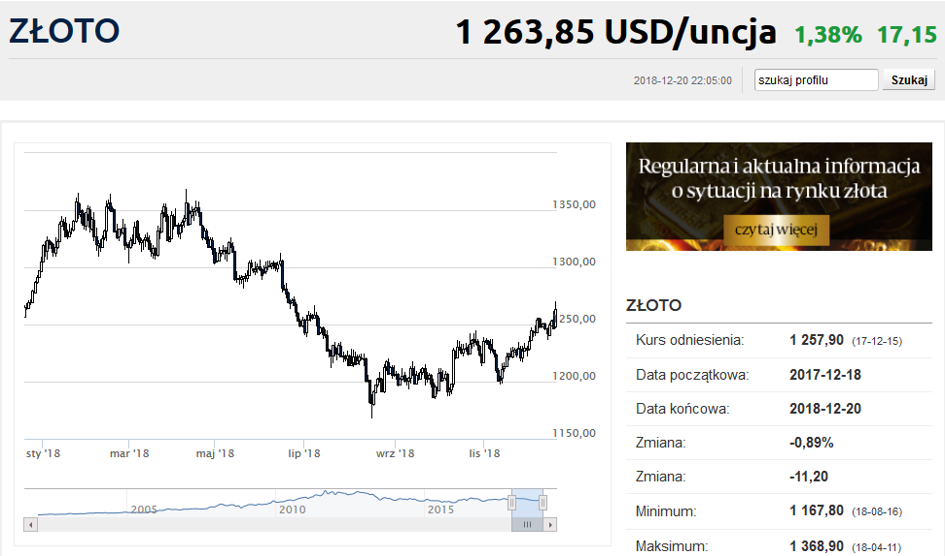This screenshot has height=556, width=945.
Task: Click the minimum value '1 167,80'
Action: click(x=817, y=511)
